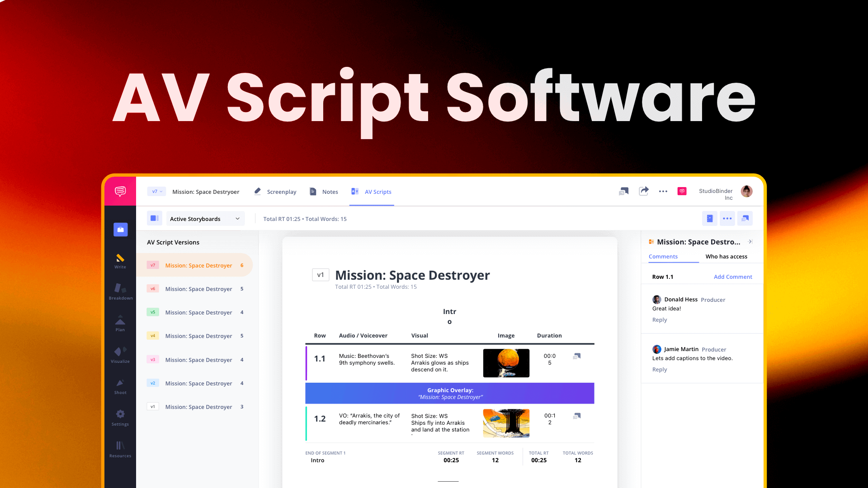Open the Breakdown section in the sidebar
The width and height of the screenshot is (868, 488).
(120, 292)
